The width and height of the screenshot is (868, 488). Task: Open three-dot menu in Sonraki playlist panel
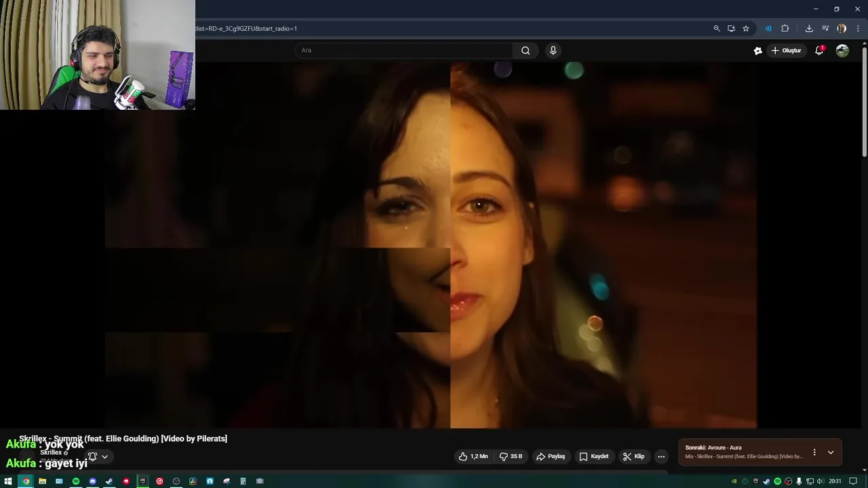pos(814,452)
